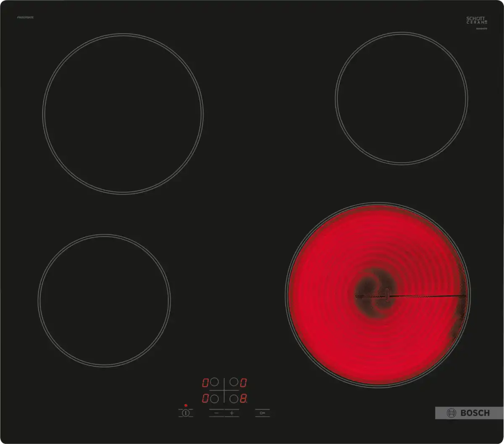Select the rear-right zone selector circle
504x444 pixels.
[234, 382]
